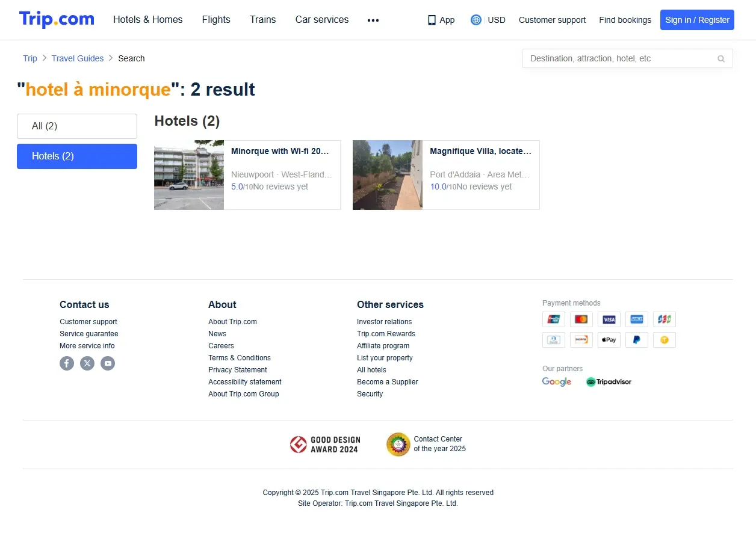
Task: Open Customer support in header
Action: click(x=552, y=20)
